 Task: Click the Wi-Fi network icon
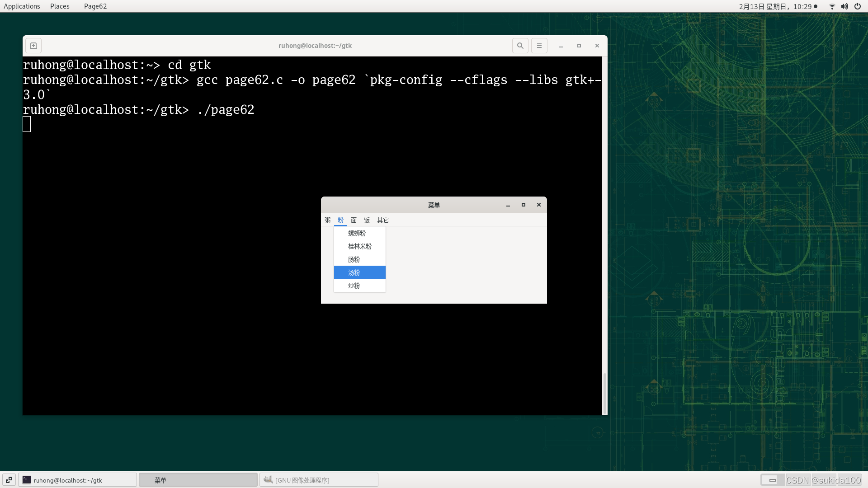(x=832, y=6)
